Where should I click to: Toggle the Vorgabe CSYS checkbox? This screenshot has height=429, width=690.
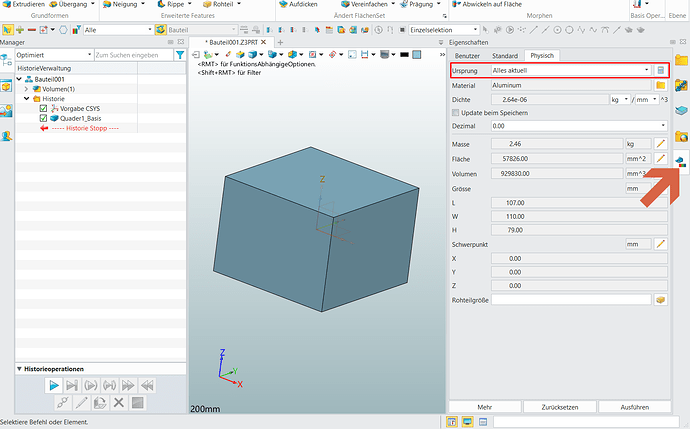[43, 108]
